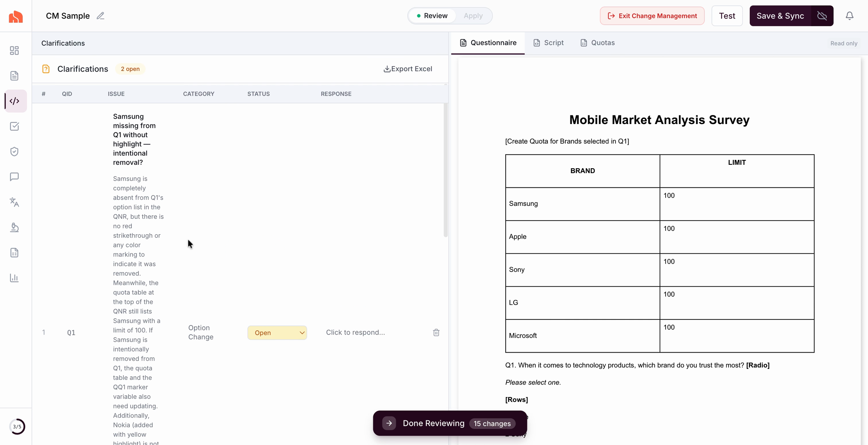The width and height of the screenshot is (868, 445).
Task: Click the notification bell icon
Action: (849, 16)
